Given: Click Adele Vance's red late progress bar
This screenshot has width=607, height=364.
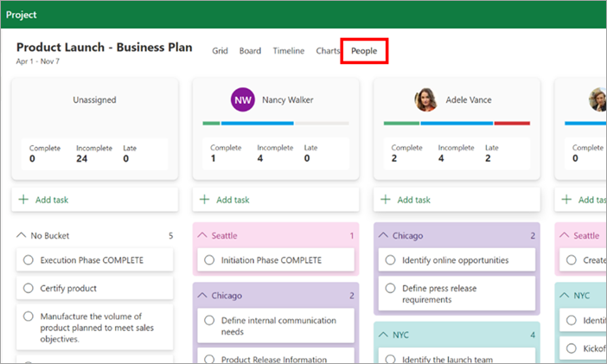Looking at the screenshot, I should coord(513,123).
